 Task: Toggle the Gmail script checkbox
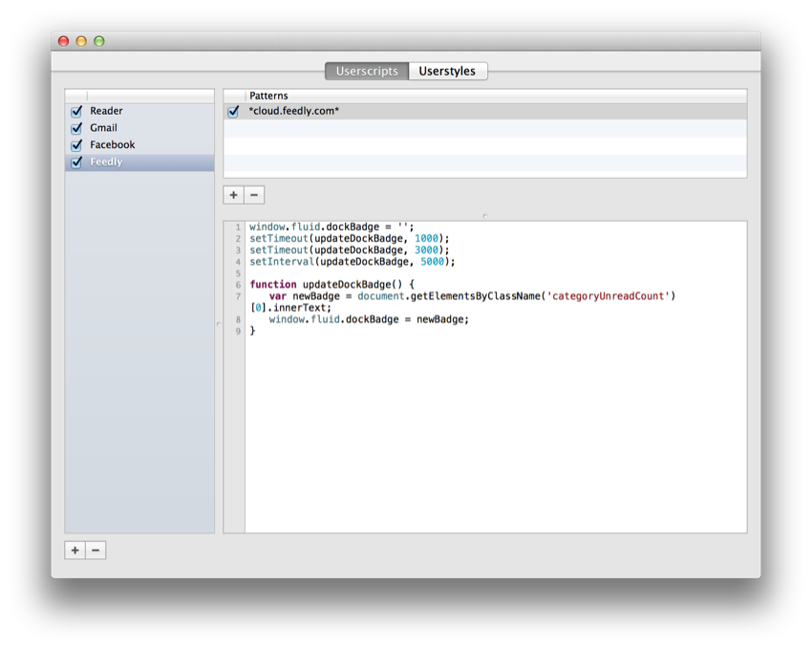[x=76, y=128]
